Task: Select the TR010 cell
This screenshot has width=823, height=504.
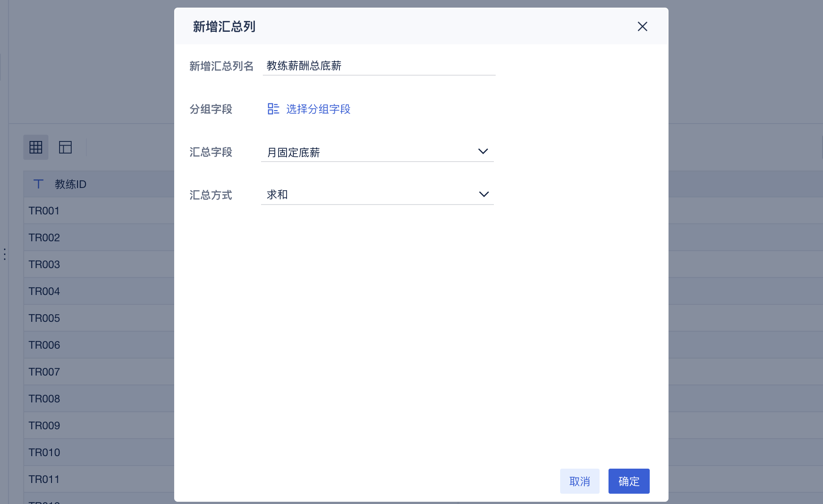Action: [x=99, y=453]
